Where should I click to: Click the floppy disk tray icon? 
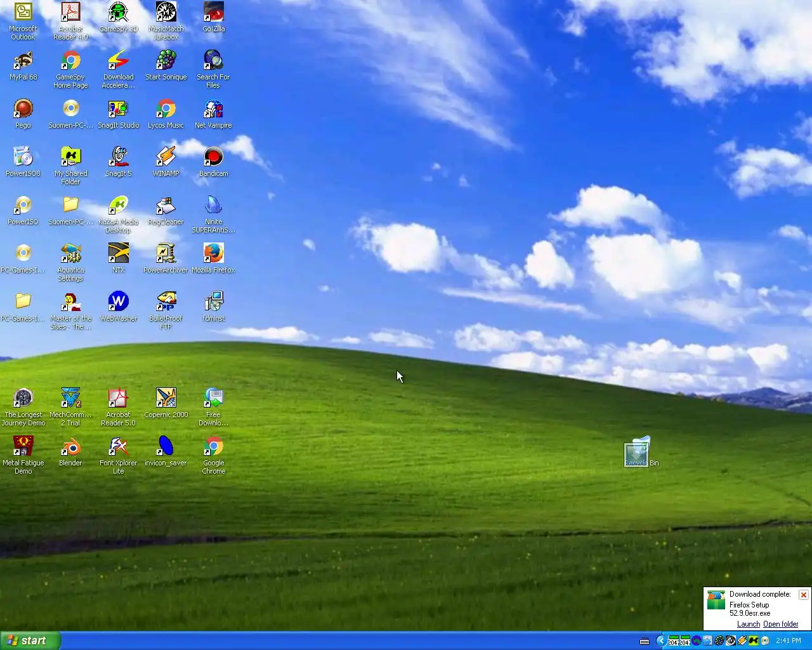click(x=707, y=640)
